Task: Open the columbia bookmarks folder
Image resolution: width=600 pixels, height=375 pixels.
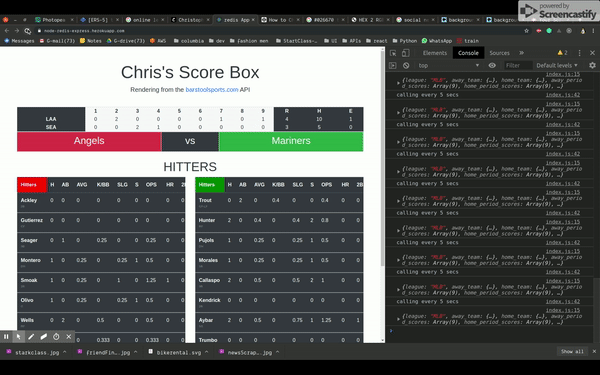Action: coord(189,41)
